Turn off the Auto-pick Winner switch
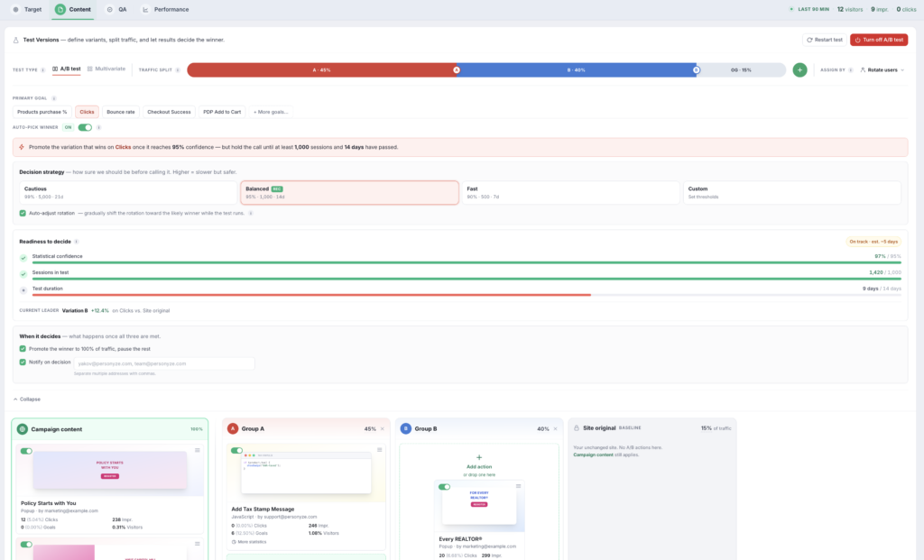The width and height of the screenshot is (924, 560). [x=85, y=127]
